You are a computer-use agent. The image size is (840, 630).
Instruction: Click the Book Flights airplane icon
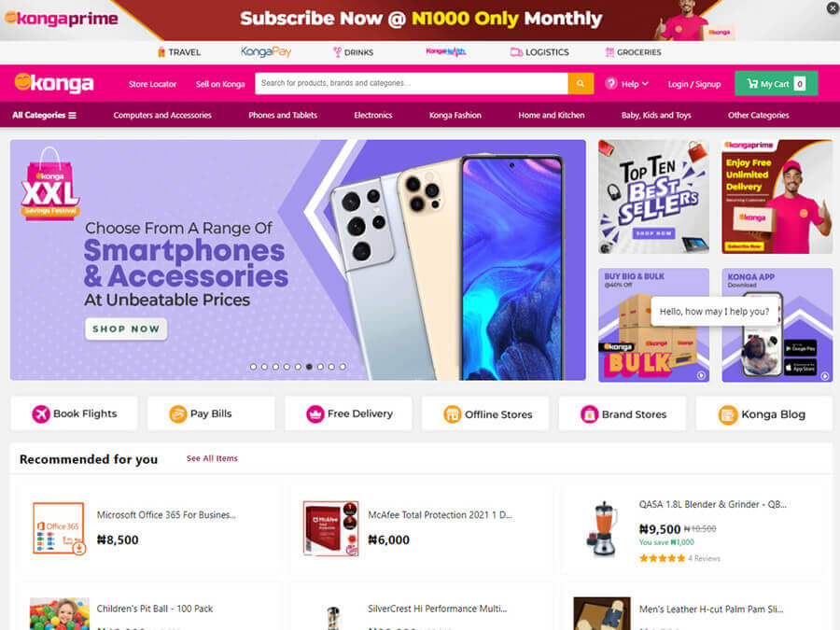tap(41, 413)
